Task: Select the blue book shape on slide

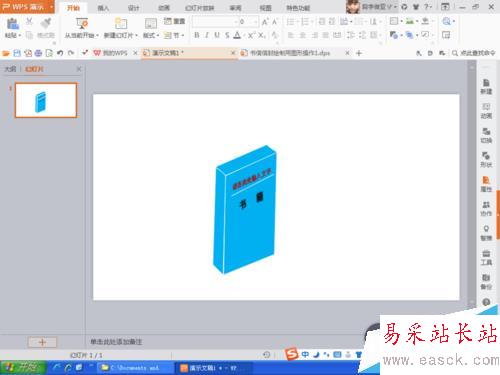Action: point(245,209)
